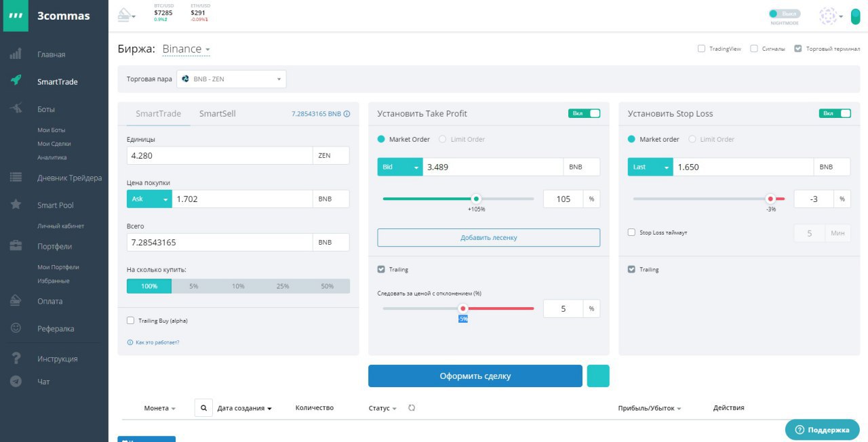
Task: Refresh deals list with circular arrows icon
Action: (x=411, y=407)
